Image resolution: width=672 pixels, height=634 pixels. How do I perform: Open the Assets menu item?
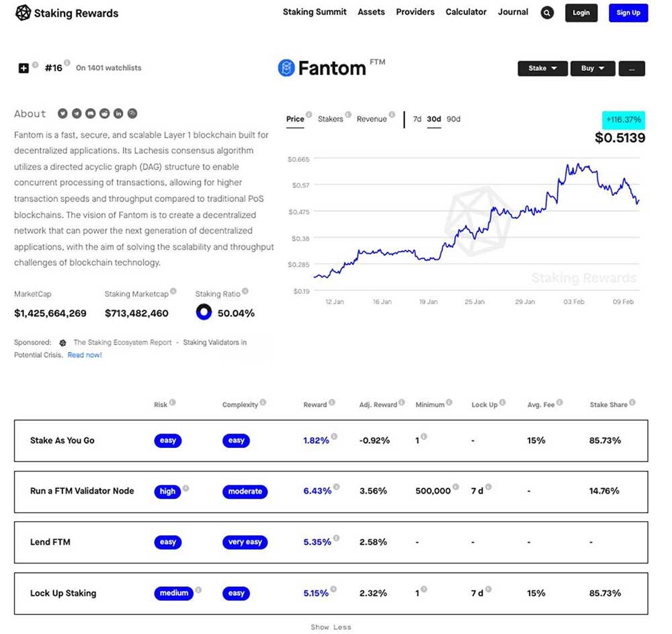coord(371,12)
